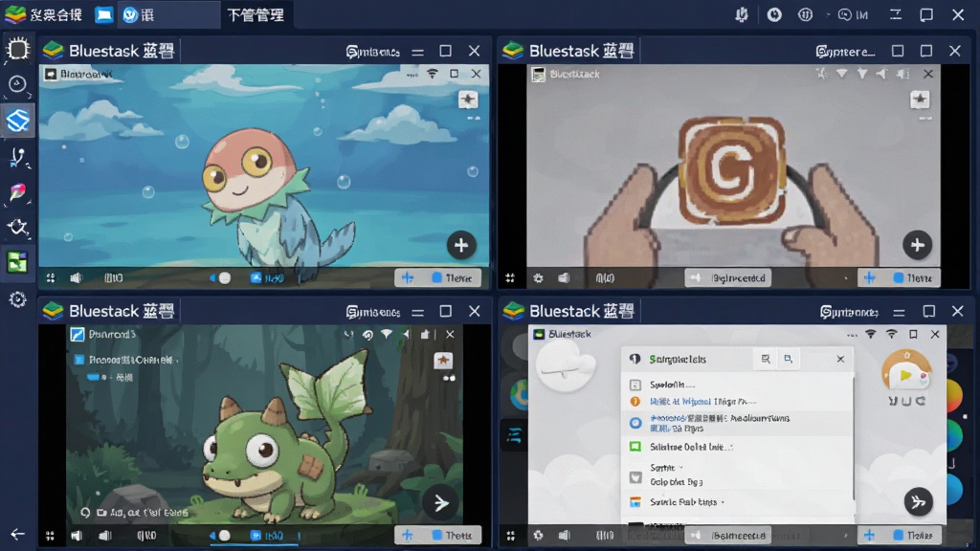Click the round arrow button in the bottom-right window
Viewport: 980px width, 551px height.
click(x=918, y=501)
